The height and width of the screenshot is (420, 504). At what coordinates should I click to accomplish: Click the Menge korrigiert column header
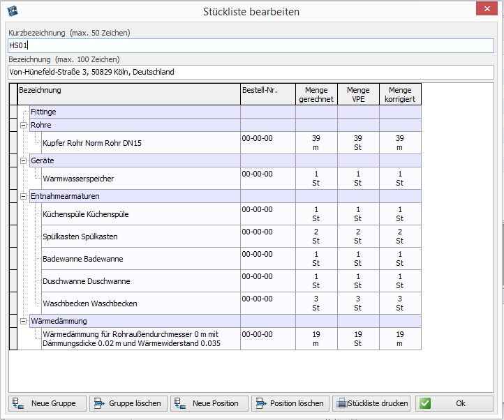400,94
